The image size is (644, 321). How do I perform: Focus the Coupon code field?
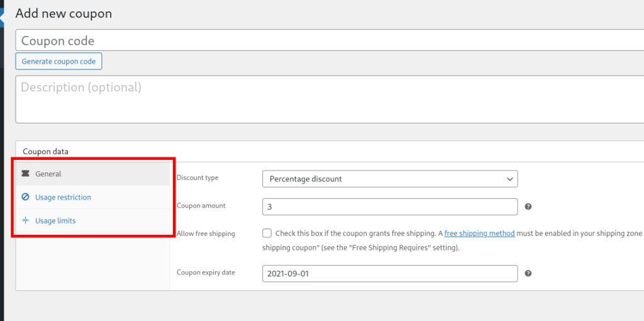(330, 40)
